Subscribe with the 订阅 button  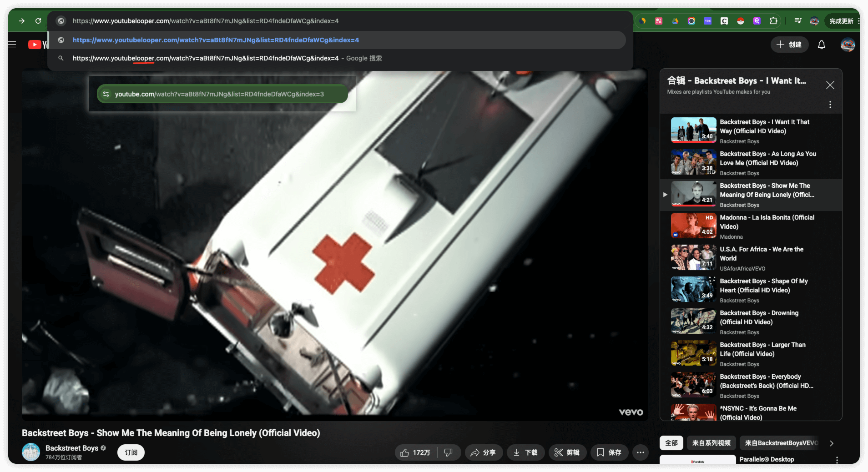tap(131, 452)
